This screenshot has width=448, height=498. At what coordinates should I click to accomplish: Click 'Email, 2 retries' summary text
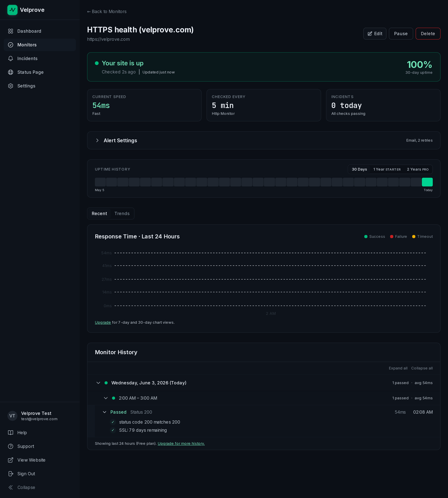[x=419, y=140]
